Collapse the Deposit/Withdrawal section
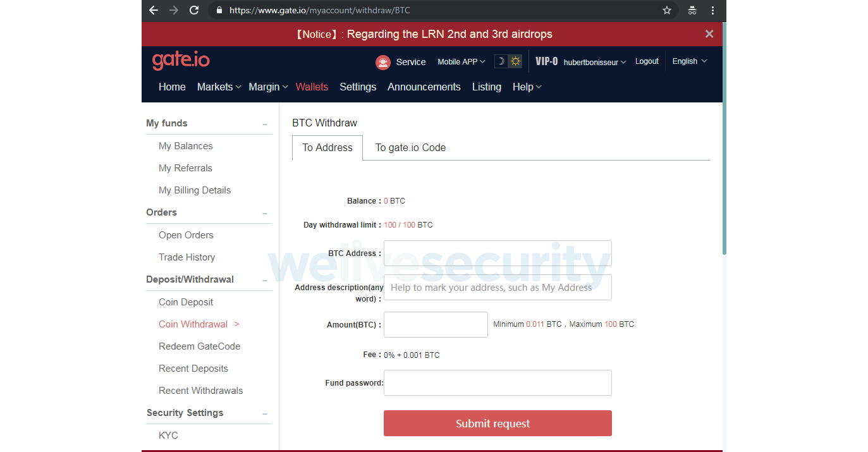The image size is (868, 452). pos(265,281)
